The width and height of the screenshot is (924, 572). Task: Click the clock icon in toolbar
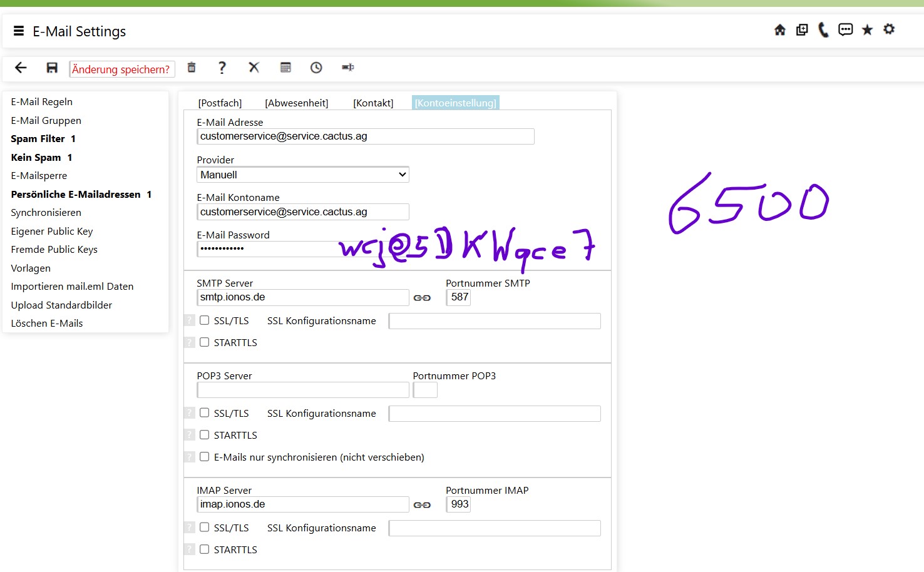316,68
